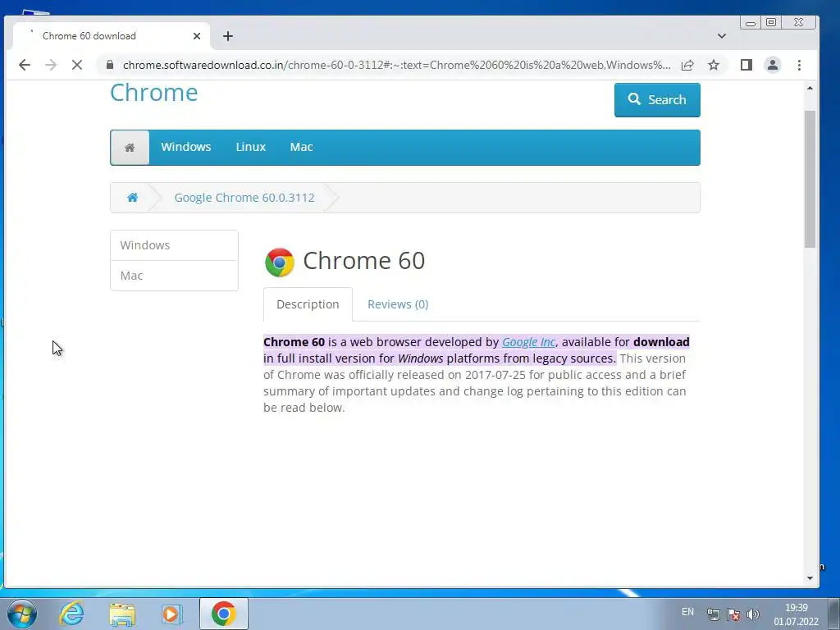Switch to the Reviews (0) tab

coord(398,304)
